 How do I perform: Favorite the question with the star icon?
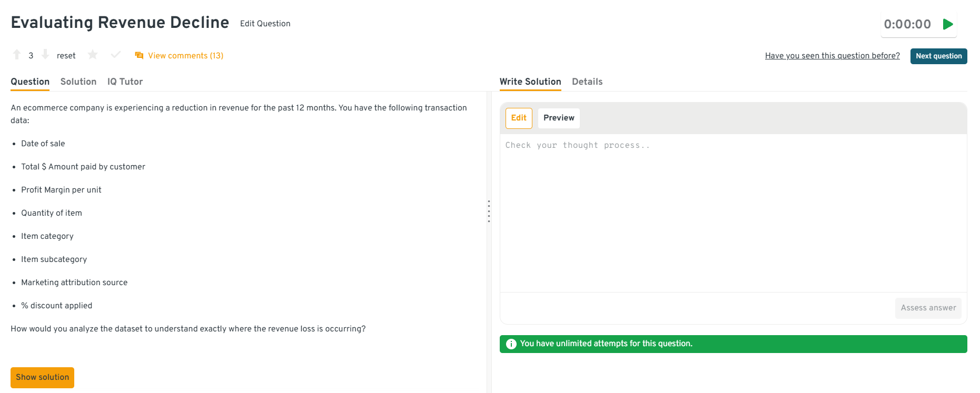coord(93,55)
